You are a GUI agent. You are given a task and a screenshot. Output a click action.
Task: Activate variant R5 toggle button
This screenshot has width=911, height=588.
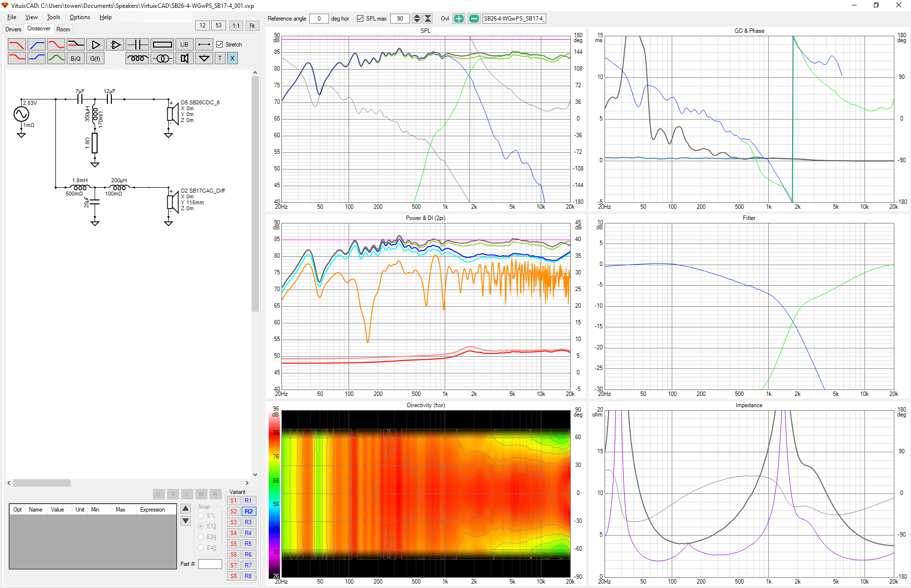[249, 544]
